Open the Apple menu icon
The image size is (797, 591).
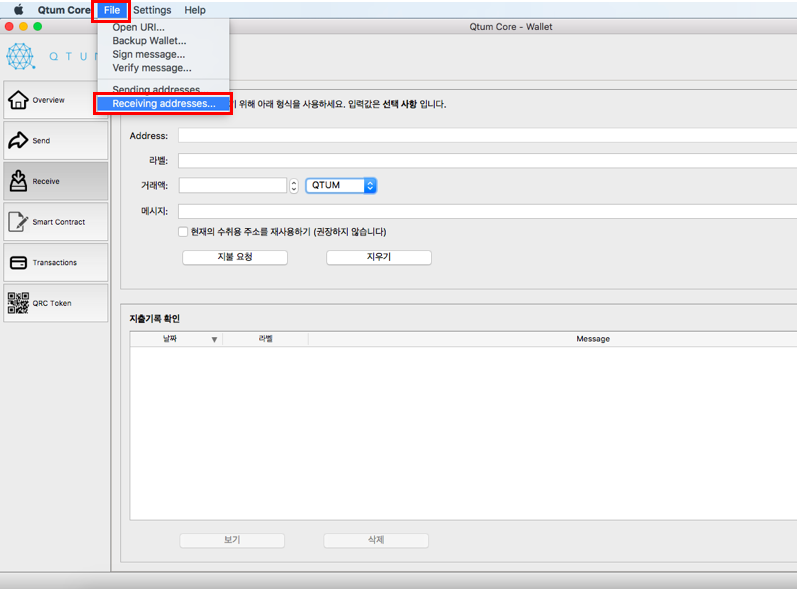(x=18, y=10)
